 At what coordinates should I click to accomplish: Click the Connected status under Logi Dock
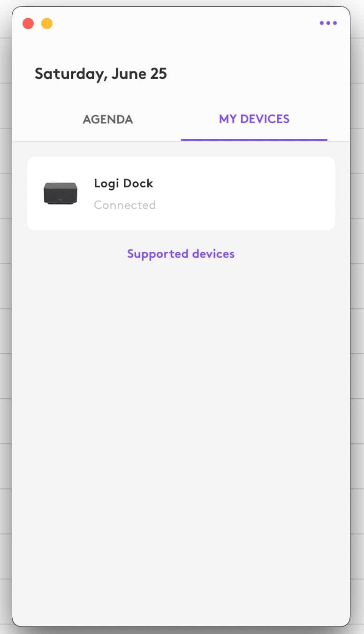(125, 205)
